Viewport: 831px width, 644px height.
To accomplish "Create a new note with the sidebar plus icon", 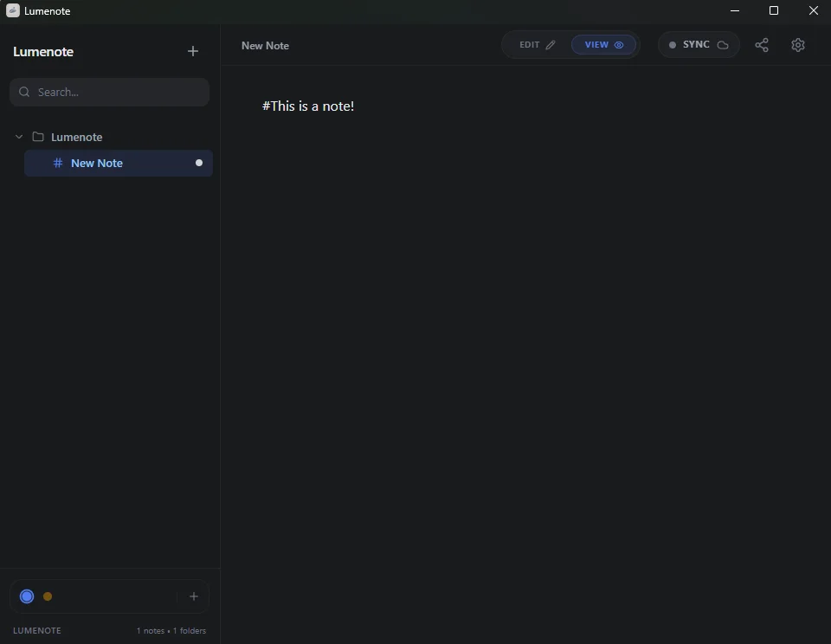I will (x=193, y=51).
